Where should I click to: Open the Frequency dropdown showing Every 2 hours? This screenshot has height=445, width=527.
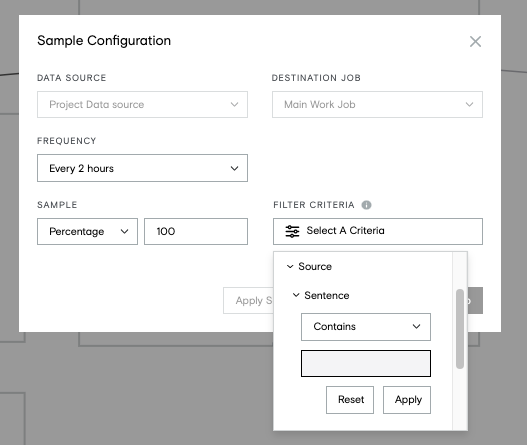point(142,168)
